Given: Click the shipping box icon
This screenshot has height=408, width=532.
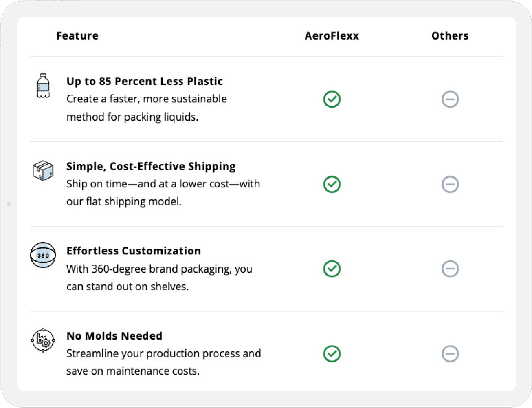Looking at the screenshot, I should point(43,170).
